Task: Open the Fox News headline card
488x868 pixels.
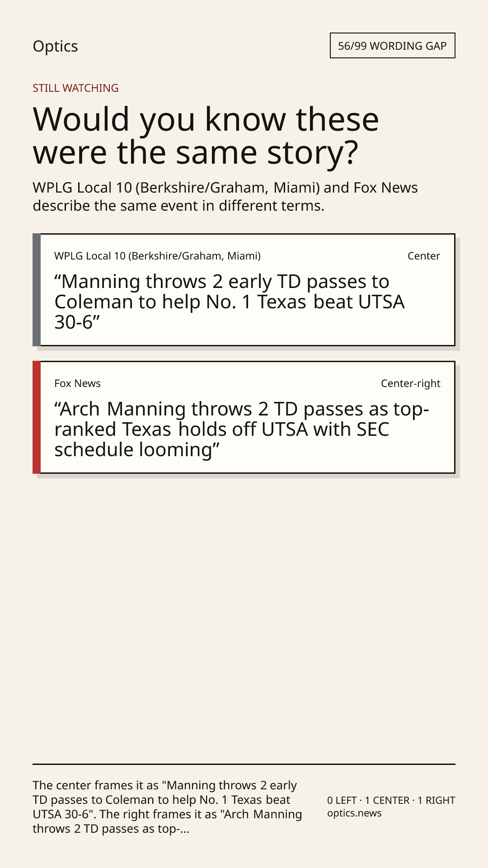Action: 244,417
